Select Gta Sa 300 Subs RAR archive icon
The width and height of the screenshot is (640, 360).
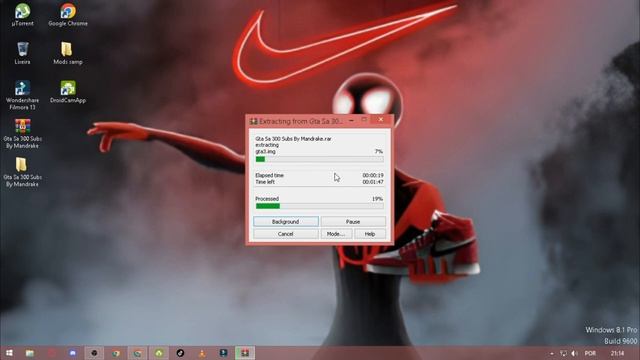pyautogui.click(x=22, y=133)
